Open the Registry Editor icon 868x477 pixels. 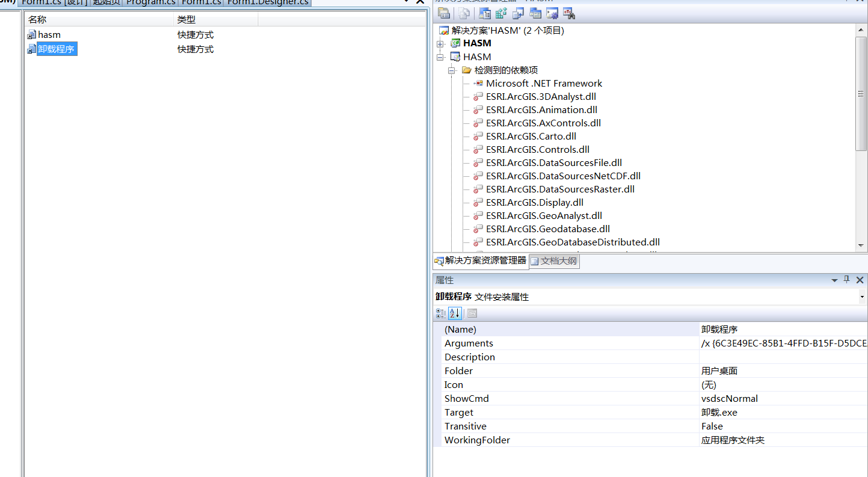tap(502, 13)
